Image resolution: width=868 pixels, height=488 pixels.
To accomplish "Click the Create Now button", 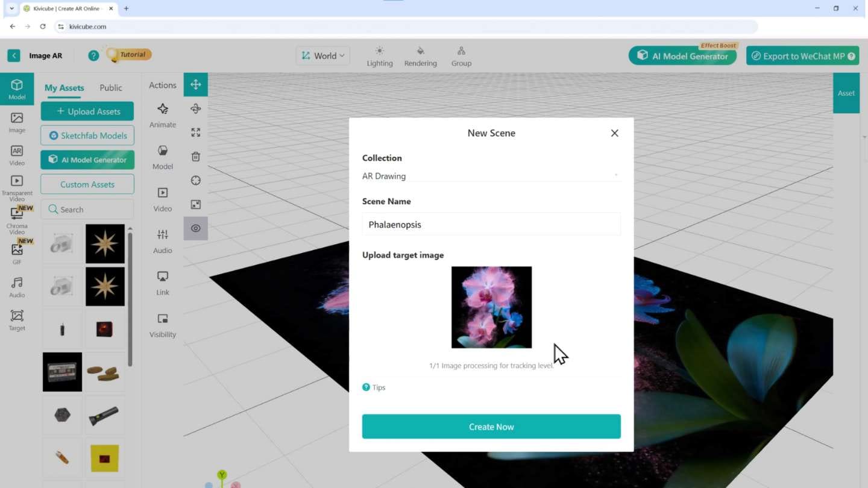I will click(x=491, y=427).
